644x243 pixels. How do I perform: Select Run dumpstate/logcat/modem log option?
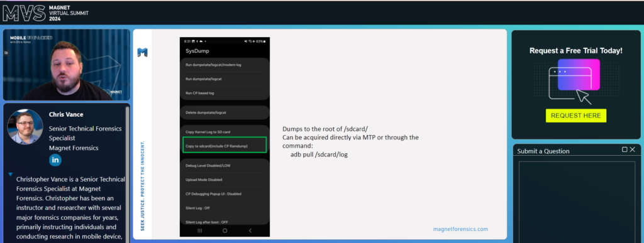[225, 65]
